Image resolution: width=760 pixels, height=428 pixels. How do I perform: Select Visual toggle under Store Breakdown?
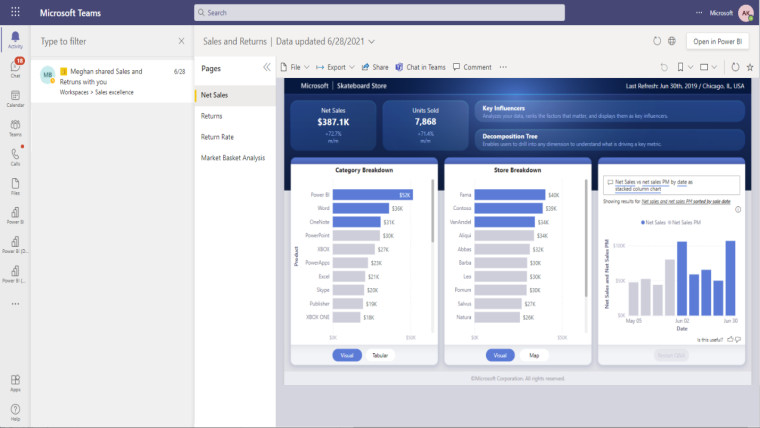[500, 355]
